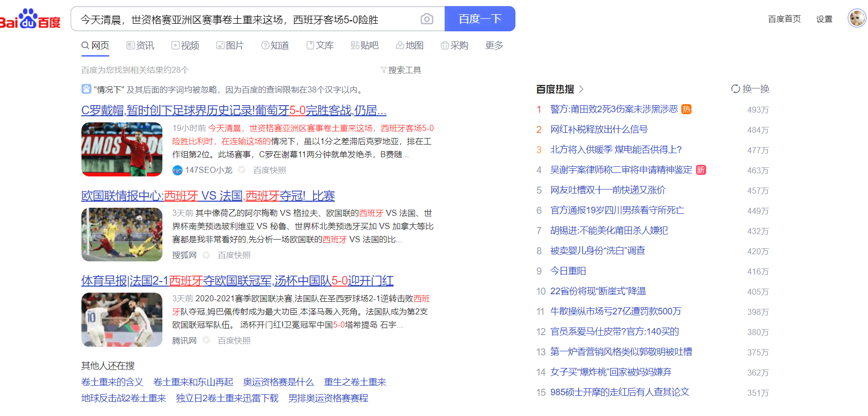The width and height of the screenshot is (868, 416).
Task: Click related search 地球反击战2卷土重来
Action: pyautogui.click(x=124, y=398)
